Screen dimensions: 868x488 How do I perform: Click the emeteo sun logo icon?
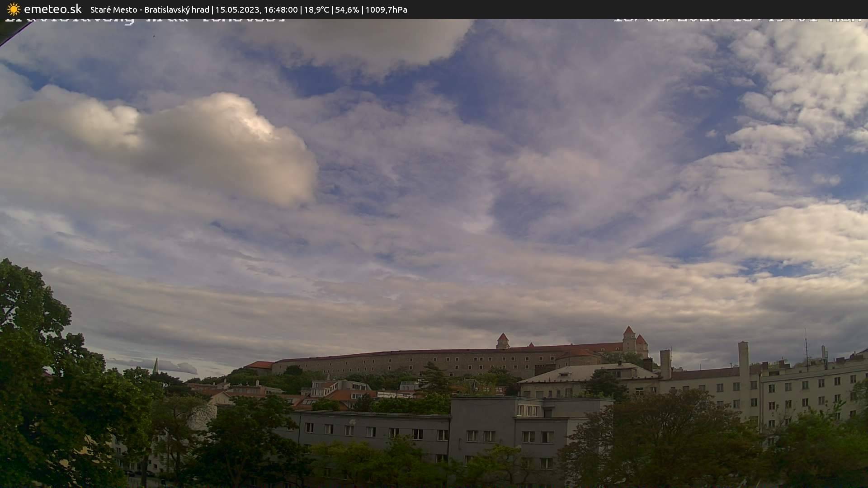[x=14, y=9]
